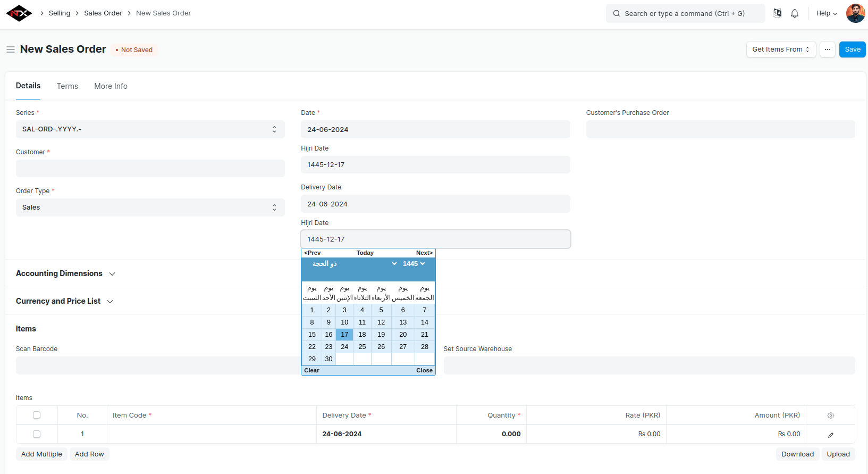Open the language translate icon
The width and height of the screenshot is (868, 474).
click(777, 13)
